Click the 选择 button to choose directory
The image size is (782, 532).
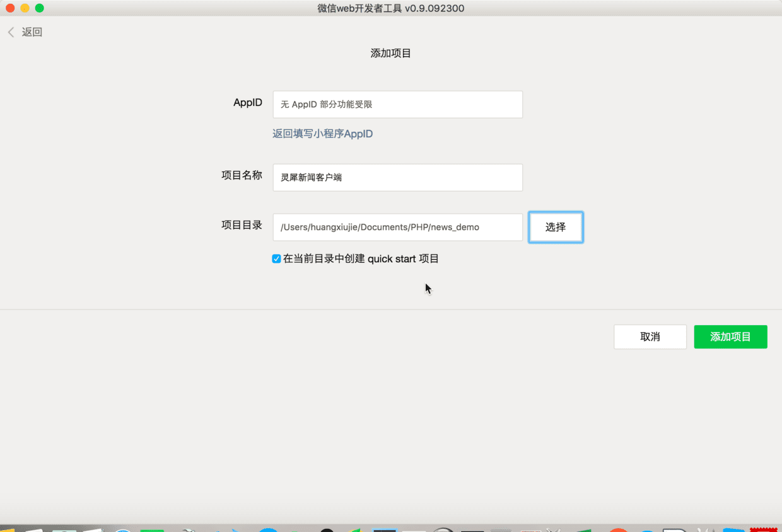pos(556,227)
